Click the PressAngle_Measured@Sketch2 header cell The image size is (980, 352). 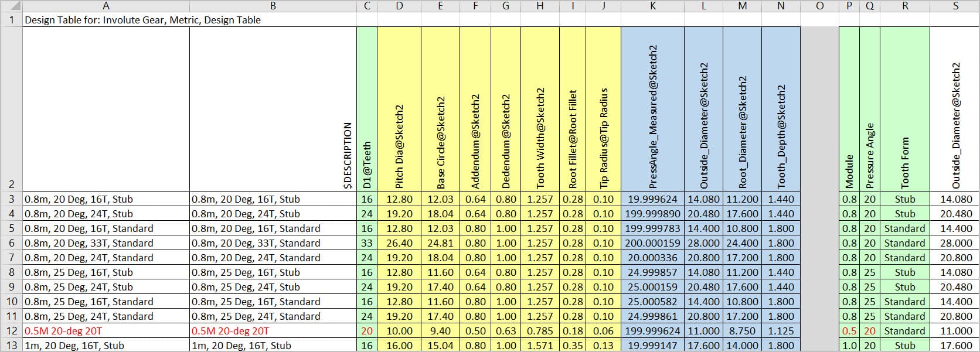652,109
